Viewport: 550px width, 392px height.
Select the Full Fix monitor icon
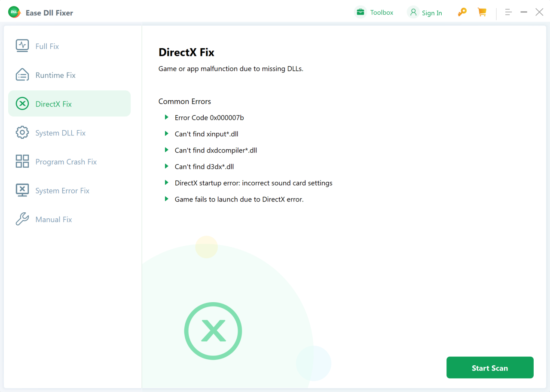[x=22, y=46]
